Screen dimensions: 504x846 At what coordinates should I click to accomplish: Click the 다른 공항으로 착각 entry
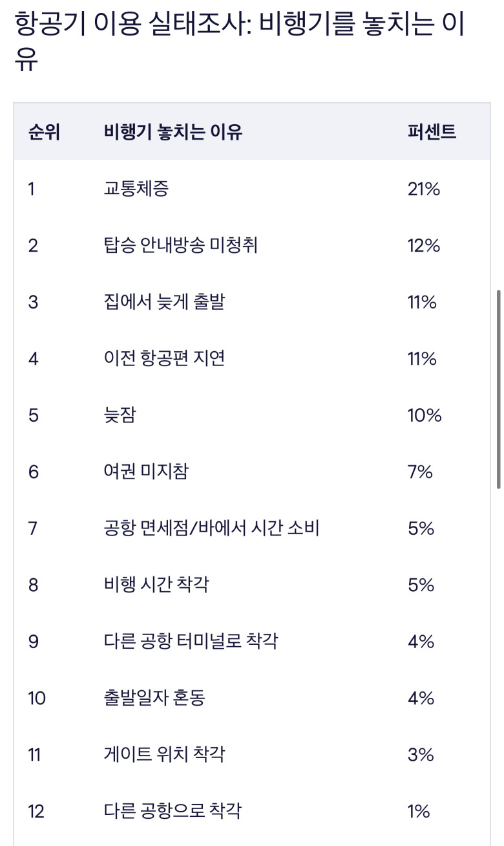(x=173, y=811)
